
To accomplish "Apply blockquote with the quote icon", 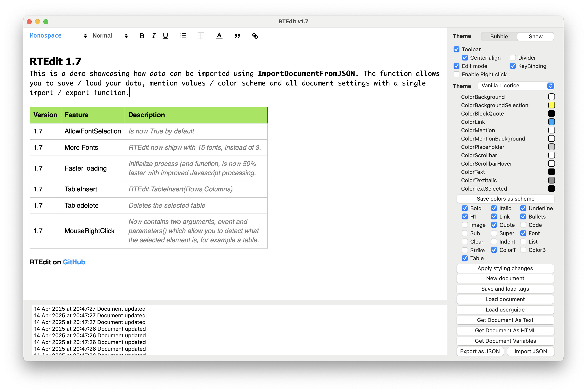I will (237, 36).
